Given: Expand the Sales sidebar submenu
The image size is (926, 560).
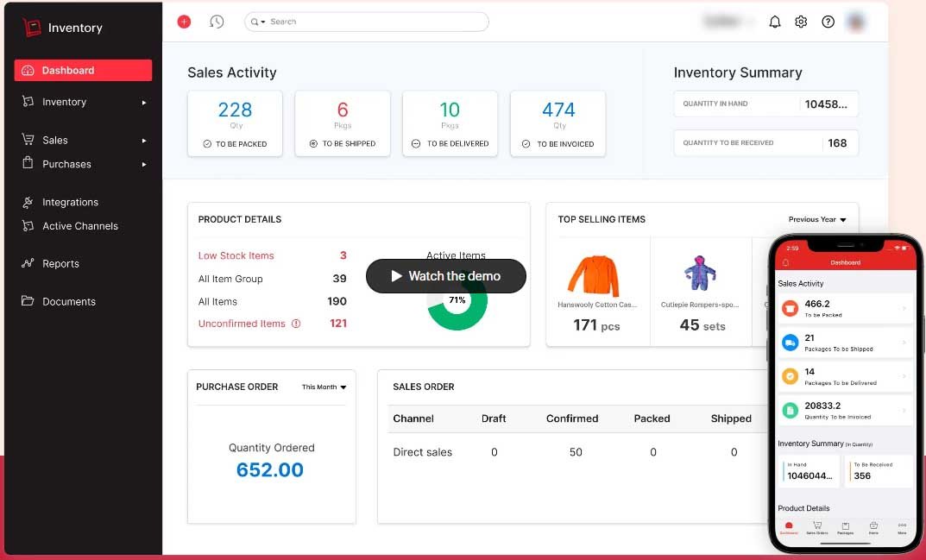Looking at the screenshot, I should [x=144, y=141].
